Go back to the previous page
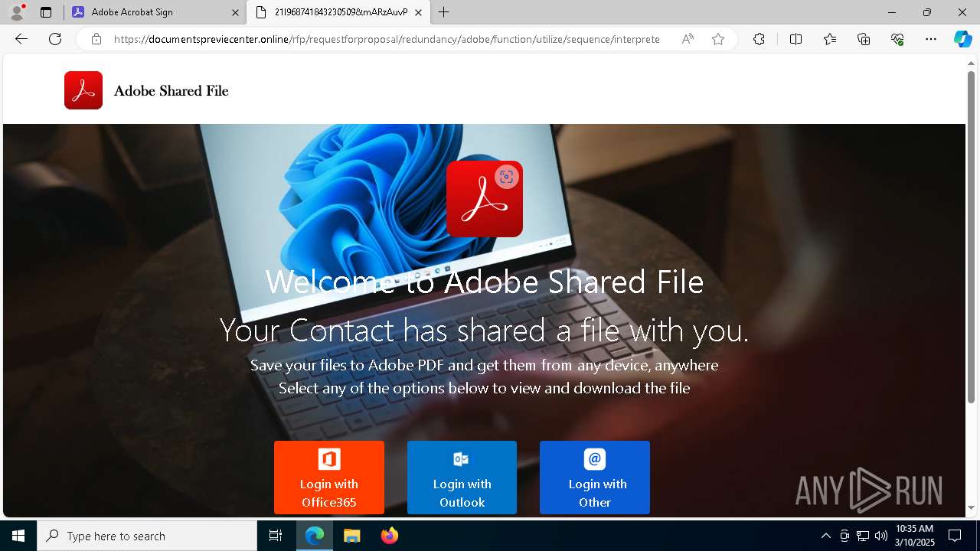Screen dimensions: 980x551 click(21, 39)
